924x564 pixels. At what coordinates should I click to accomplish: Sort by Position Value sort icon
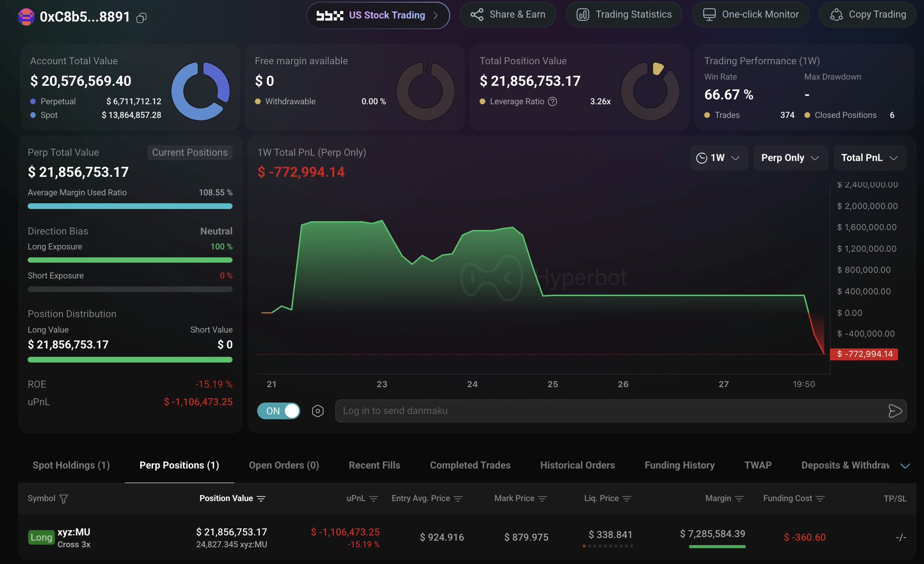[x=261, y=499]
